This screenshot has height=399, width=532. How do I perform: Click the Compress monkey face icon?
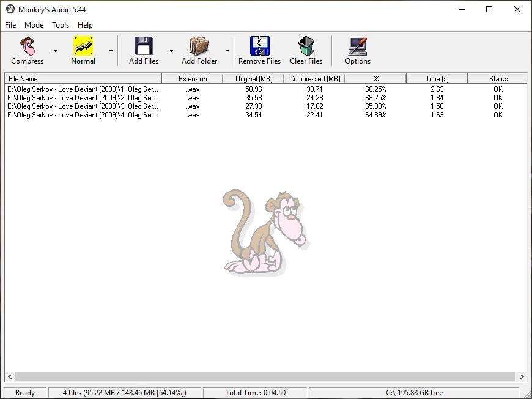28,46
